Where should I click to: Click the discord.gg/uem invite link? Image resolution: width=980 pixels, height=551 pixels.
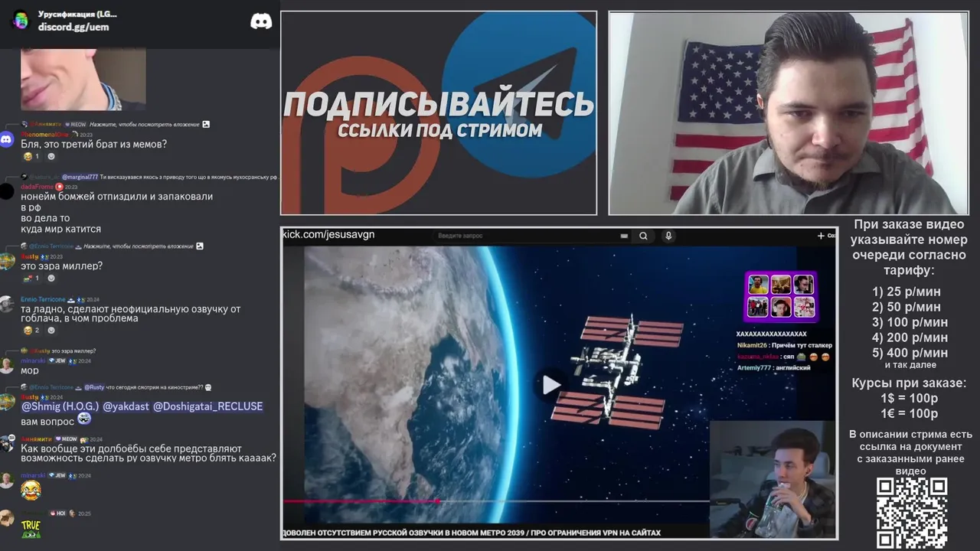tap(73, 27)
